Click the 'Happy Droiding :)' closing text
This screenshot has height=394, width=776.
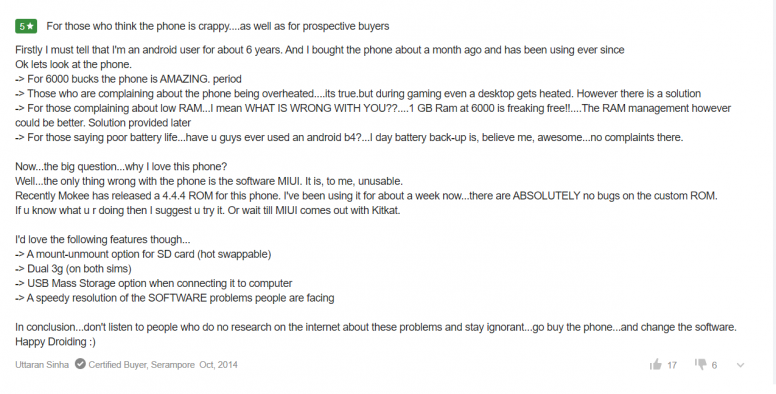[55, 342]
